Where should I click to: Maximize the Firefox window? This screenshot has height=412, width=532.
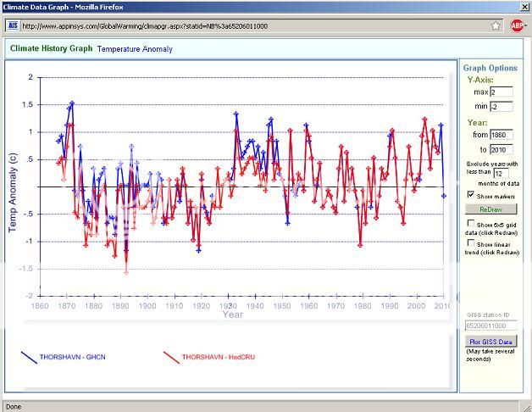pyautogui.click(x=508, y=7)
